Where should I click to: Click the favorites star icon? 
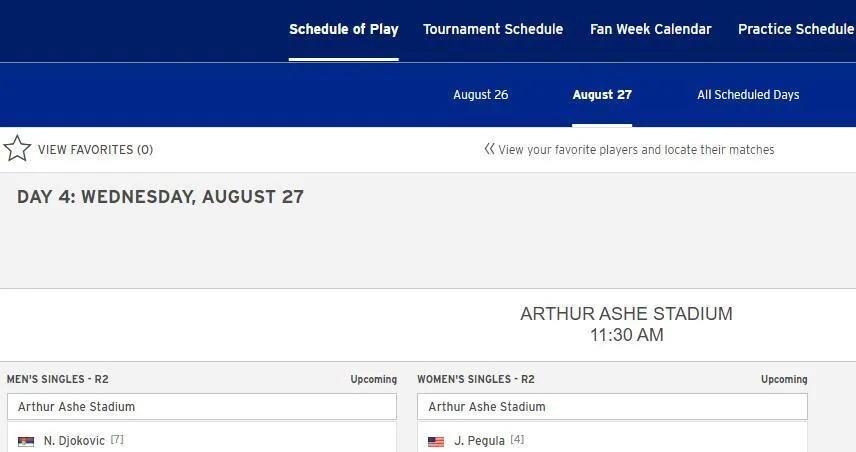coord(17,149)
